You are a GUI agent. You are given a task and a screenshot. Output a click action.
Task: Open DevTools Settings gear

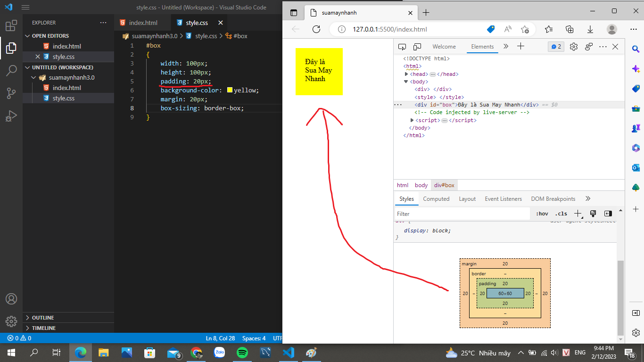tap(574, 47)
